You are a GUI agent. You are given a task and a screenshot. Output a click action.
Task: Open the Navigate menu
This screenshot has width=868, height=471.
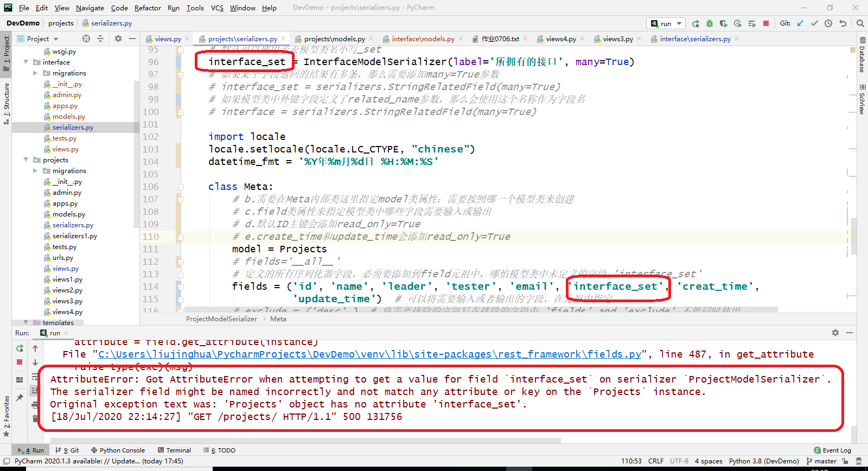(90, 8)
